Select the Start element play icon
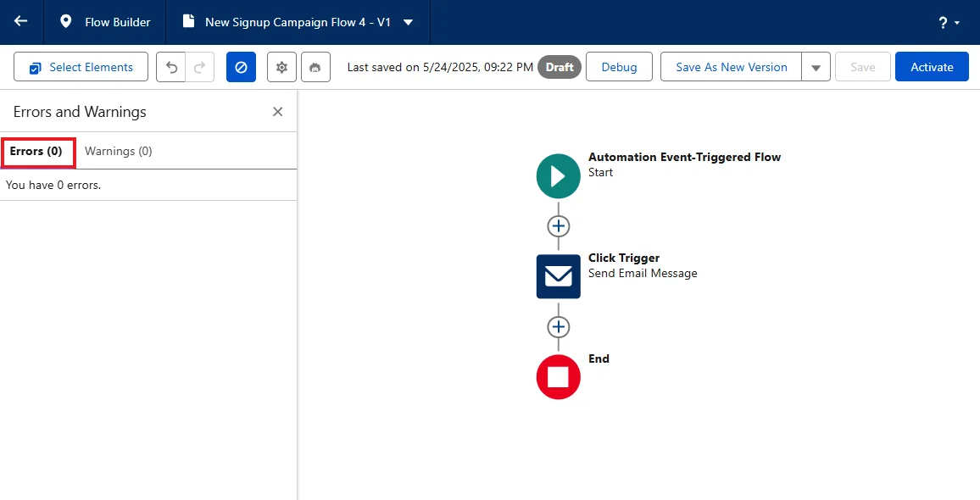Viewport: 980px width, 500px height. (x=558, y=176)
